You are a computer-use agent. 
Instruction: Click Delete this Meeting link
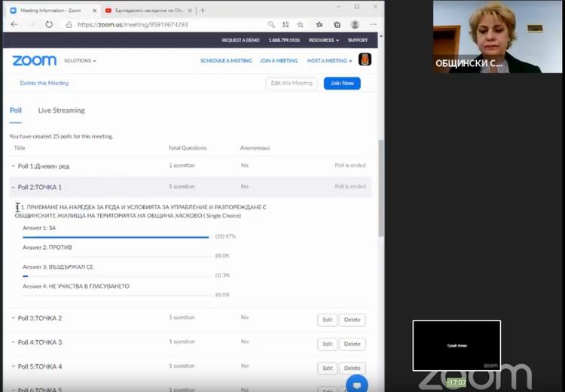click(44, 84)
